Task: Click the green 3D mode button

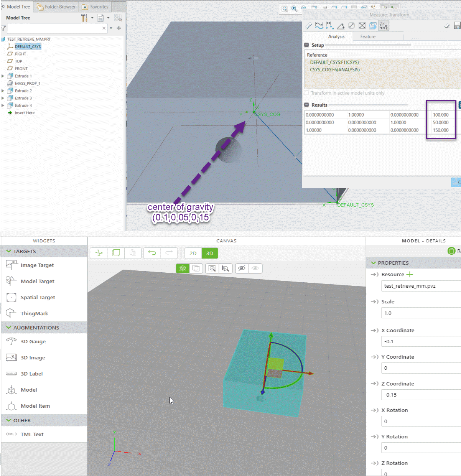Action: click(209, 253)
